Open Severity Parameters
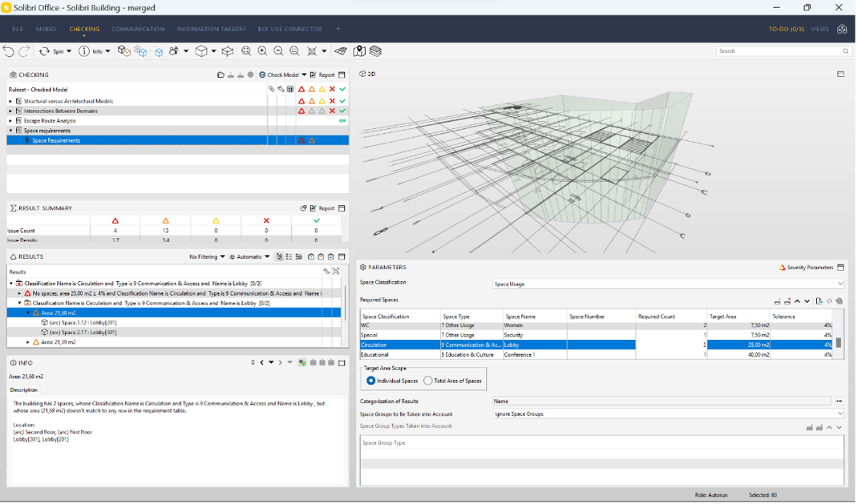858x504 pixels. click(x=806, y=268)
